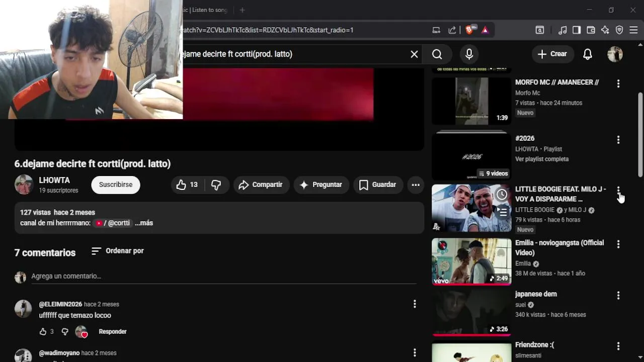Click Ver playlist completa link
The width and height of the screenshot is (644, 362).
click(x=542, y=159)
